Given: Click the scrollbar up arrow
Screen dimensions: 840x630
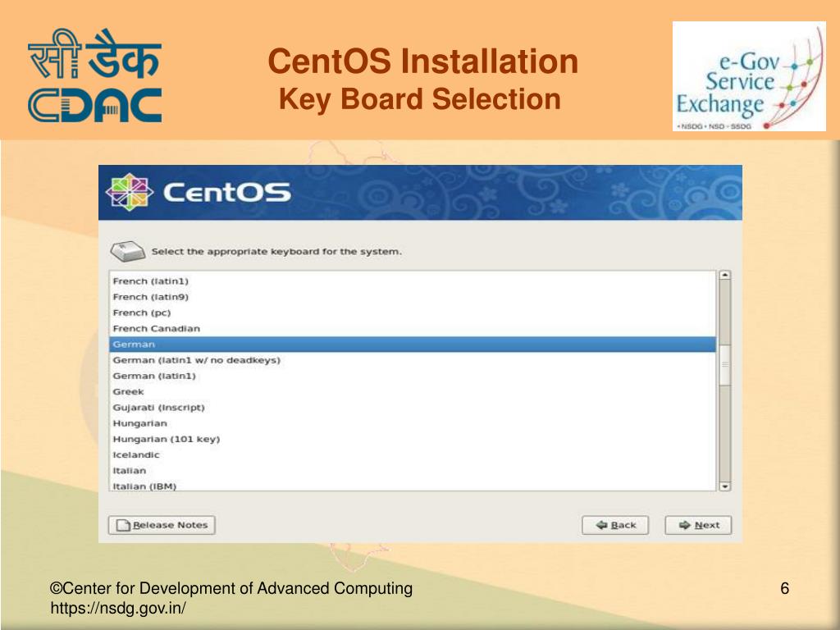Looking at the screenshot, I should pyautogui.click(x=725, y=275).
